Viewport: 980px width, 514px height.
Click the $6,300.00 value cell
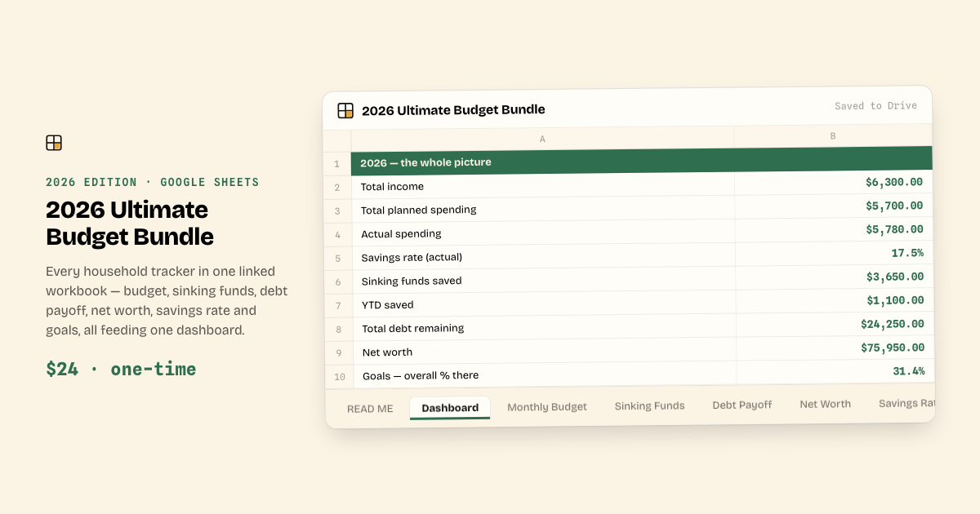click(x=834, y=183)
